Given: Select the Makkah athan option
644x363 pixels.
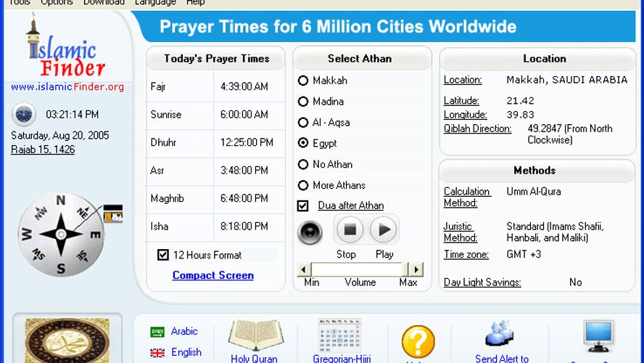Looking at the screenshot, I should click(x=303, y=81).
